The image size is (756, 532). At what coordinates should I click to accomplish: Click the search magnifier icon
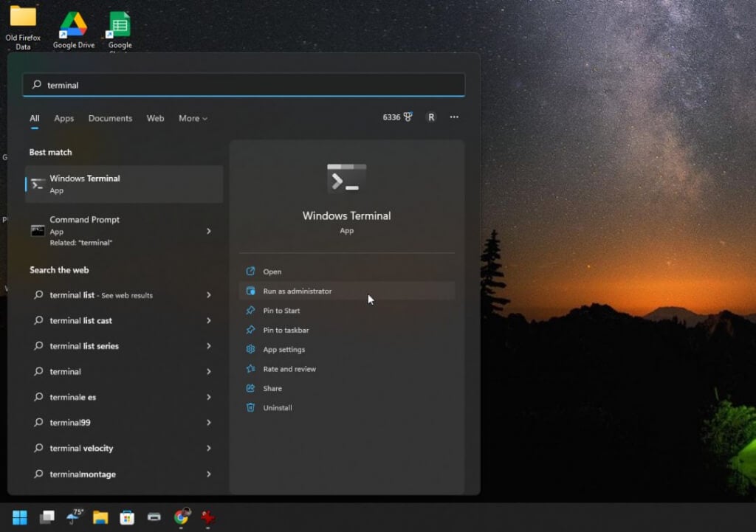pyautogui.click(x=35, y=84)
